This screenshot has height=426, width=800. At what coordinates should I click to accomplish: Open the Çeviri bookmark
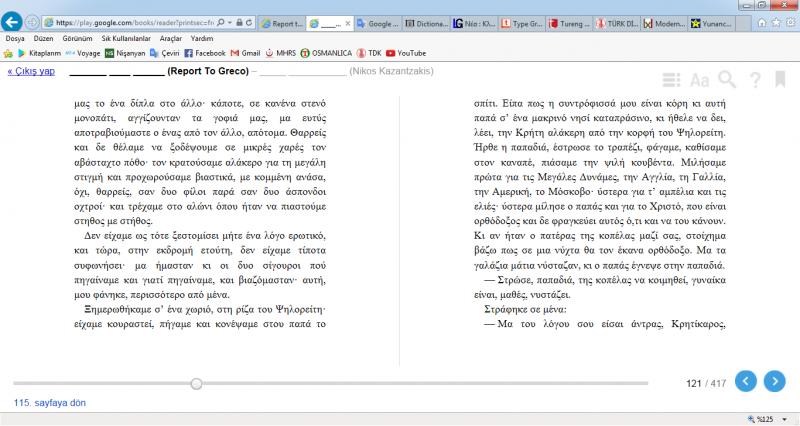pyautogui.click(x=164, y=53)
